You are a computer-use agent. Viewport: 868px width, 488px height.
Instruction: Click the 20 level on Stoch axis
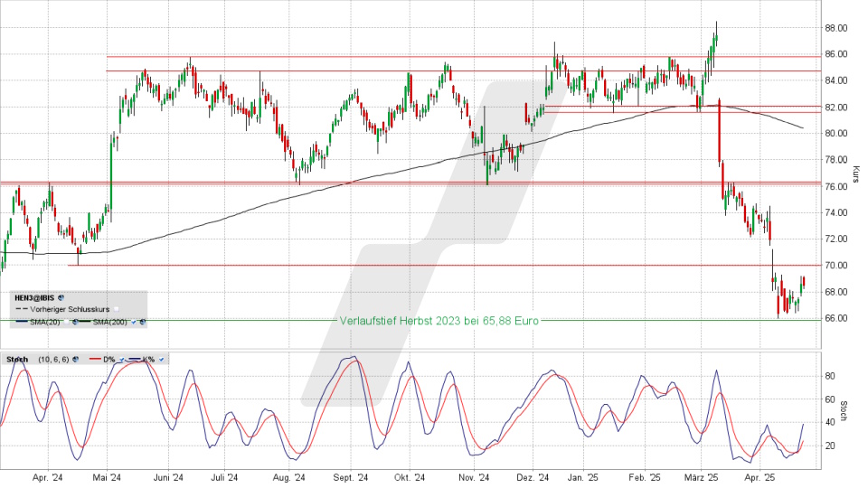coord(830,446)
